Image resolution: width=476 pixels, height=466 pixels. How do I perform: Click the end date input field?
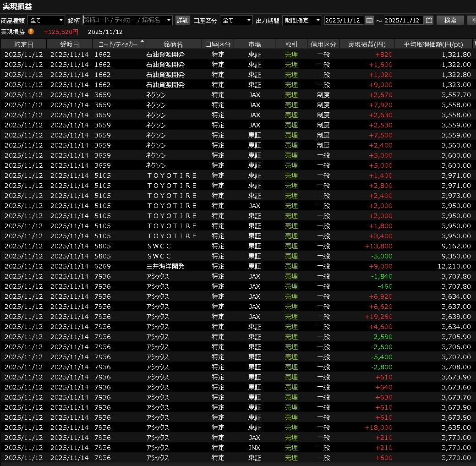[x=404, y=20]
